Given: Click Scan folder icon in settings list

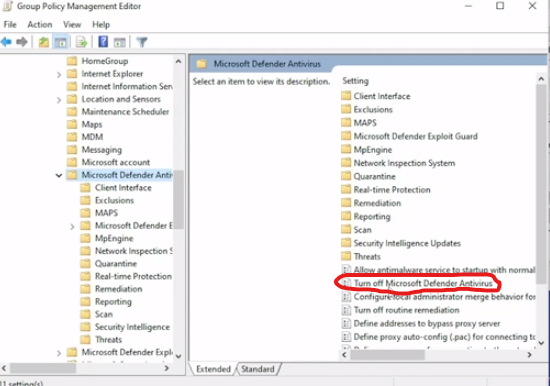Looking at the screenshot, I should pos(346,229).
